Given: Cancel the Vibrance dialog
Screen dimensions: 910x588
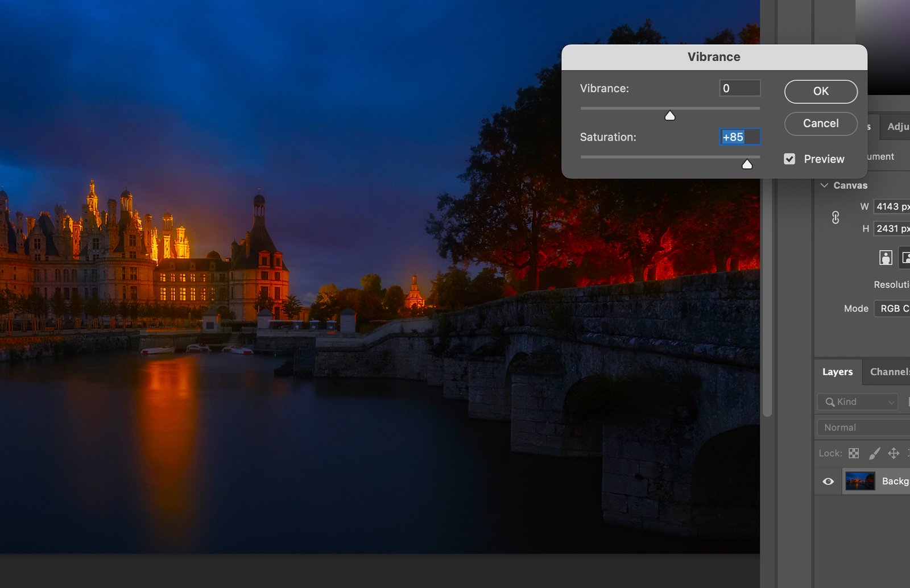Looking at the screenshot, I should tap(820, 123).
